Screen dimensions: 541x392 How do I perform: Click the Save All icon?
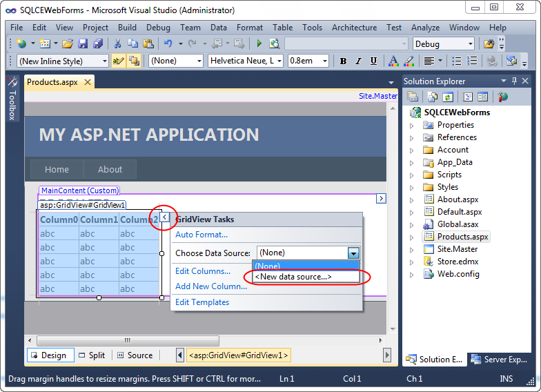coord(98,44)
